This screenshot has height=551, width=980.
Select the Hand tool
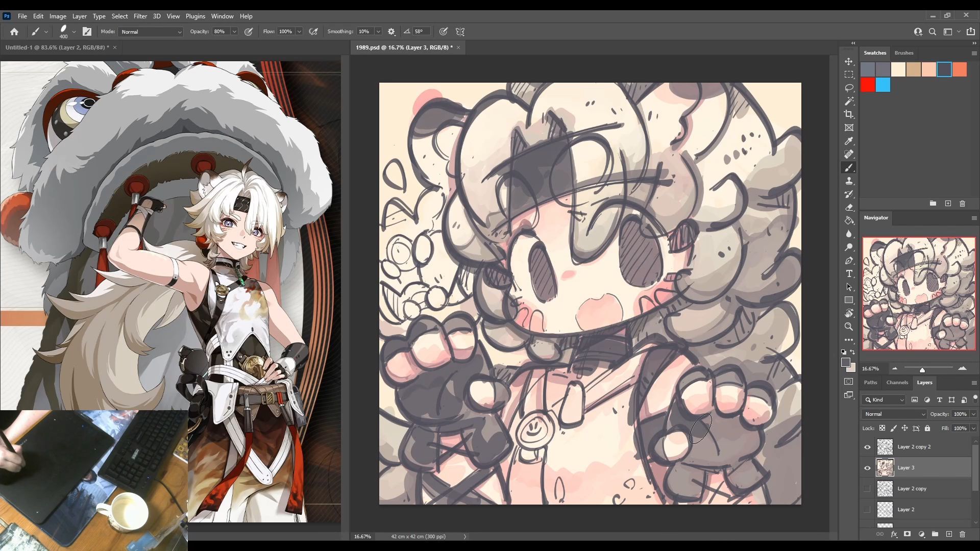click(849, 313)
